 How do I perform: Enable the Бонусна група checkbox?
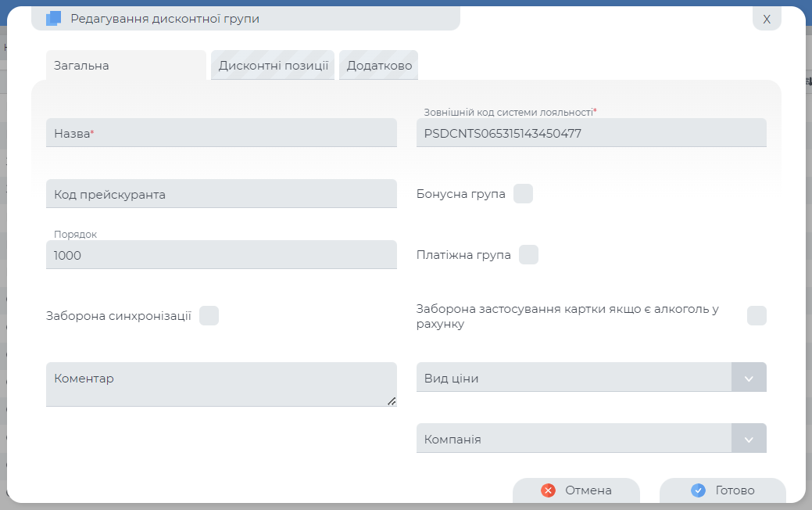[x=523, y=194]
